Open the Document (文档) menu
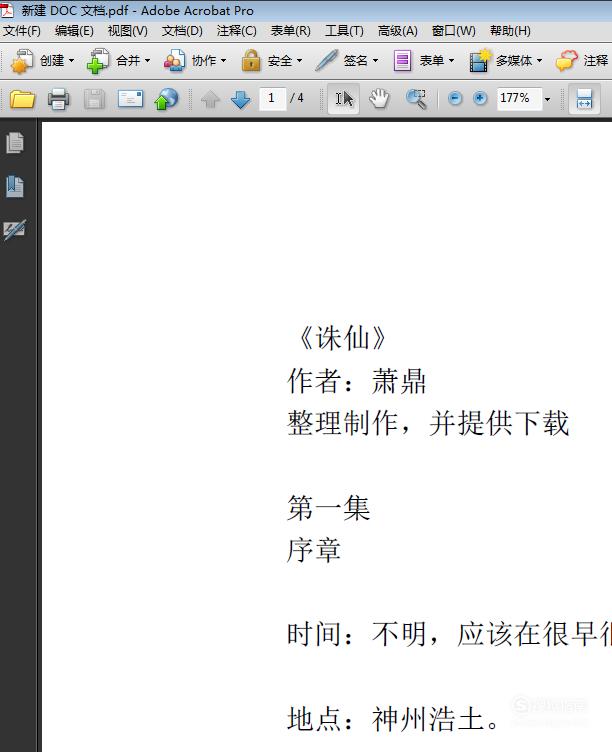 point(182,31)
